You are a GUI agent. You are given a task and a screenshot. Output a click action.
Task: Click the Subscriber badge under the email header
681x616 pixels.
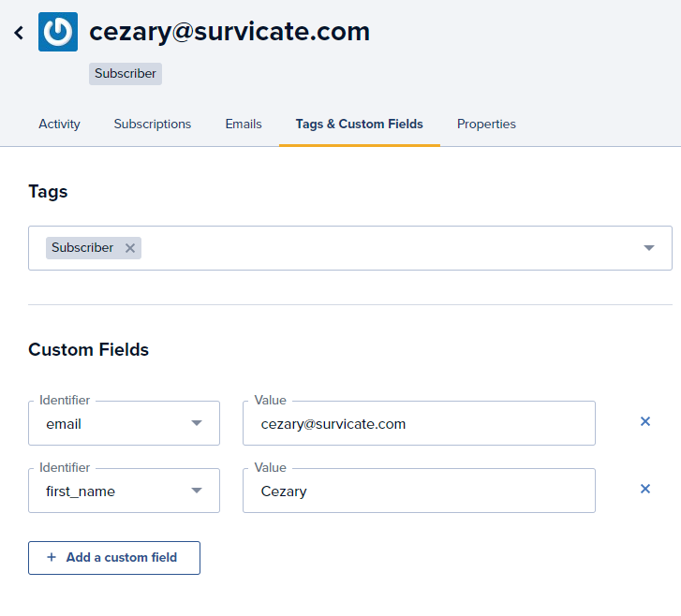click(x=126, y=74)
